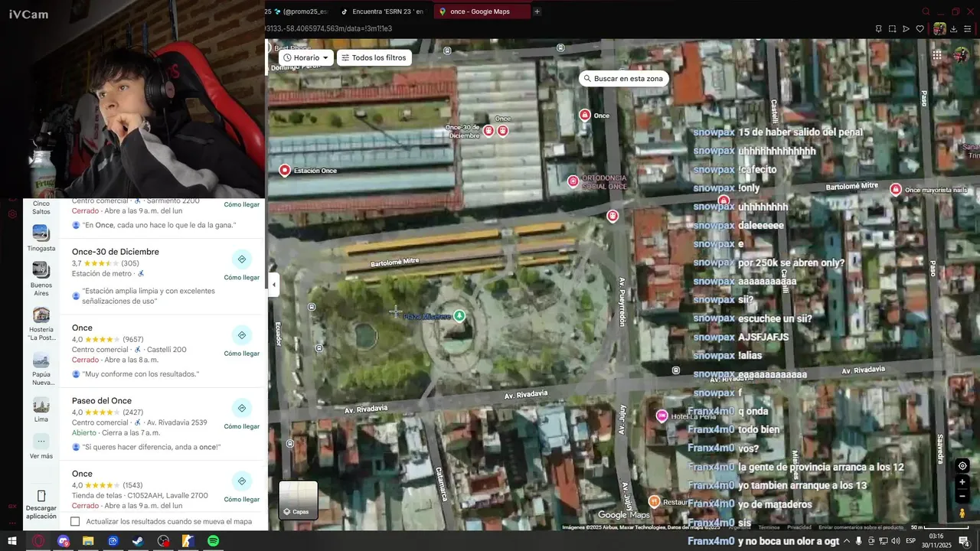This screenshot has width=980, height=551.
Task: Open the Capas layers thumbnail
Action: click(298, 500)
